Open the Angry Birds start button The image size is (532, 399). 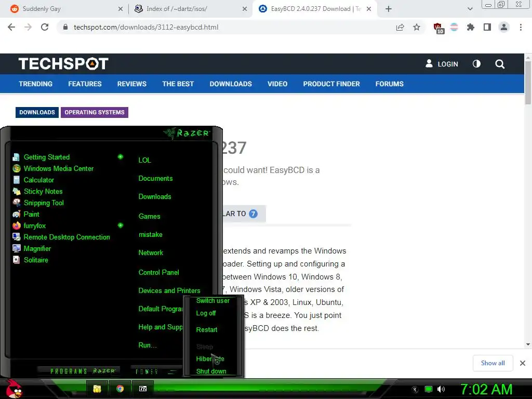tap(14, 389)
